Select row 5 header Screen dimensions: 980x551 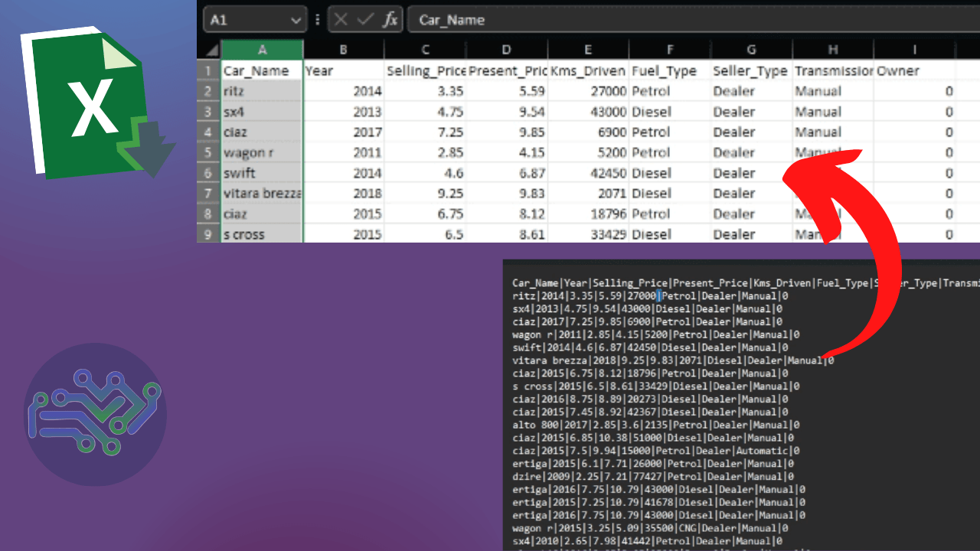209,152
